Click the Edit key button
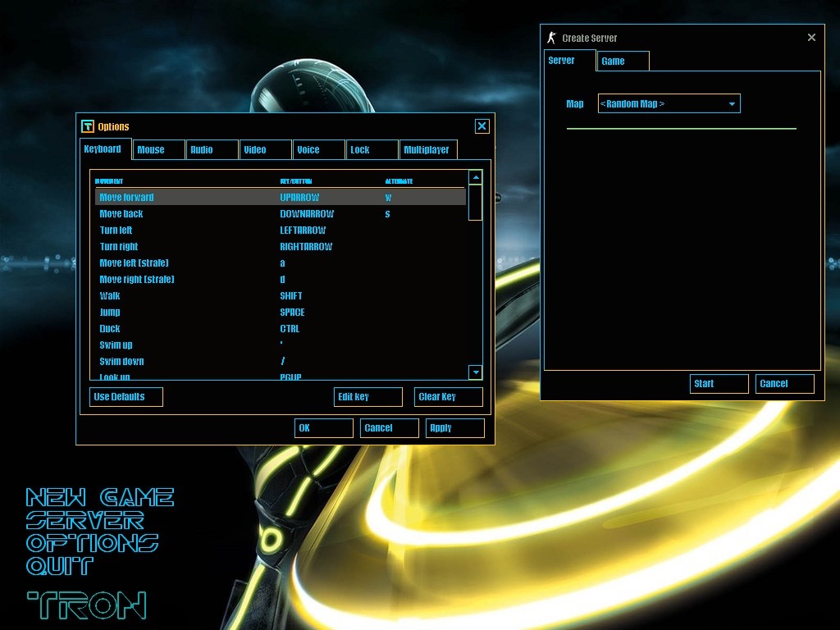This screenshot has width=840, height=630. click(x=368, y=397)
